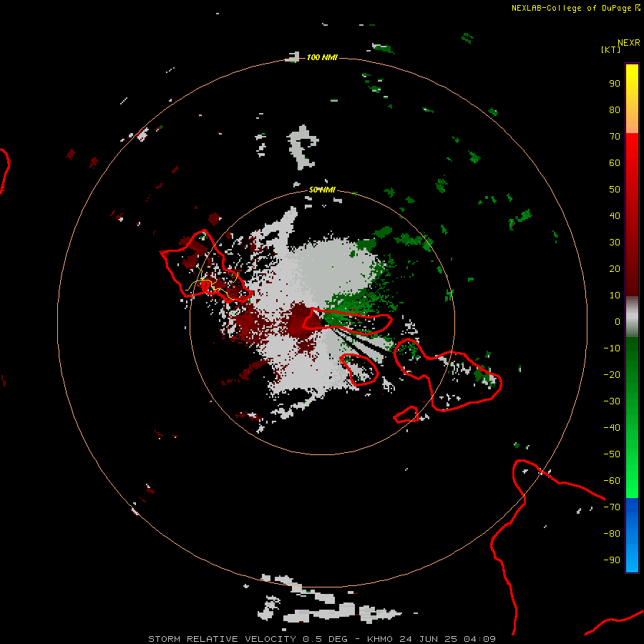
Task: Click the 100 NMI range ring label
Action: (x=322, y=57)
